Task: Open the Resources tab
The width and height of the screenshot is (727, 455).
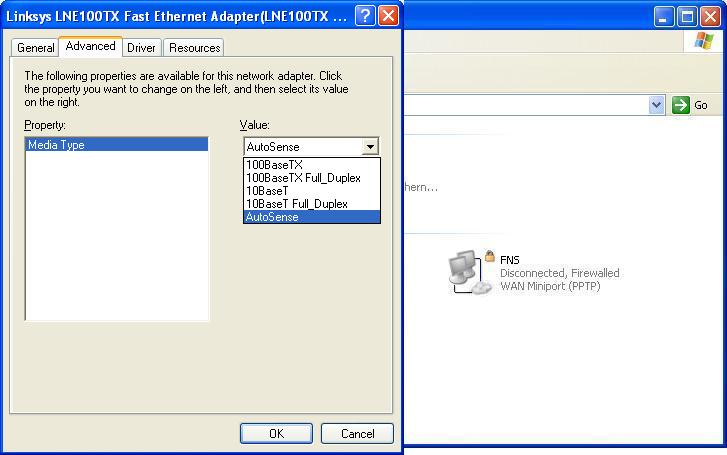Action: (194, 48)
